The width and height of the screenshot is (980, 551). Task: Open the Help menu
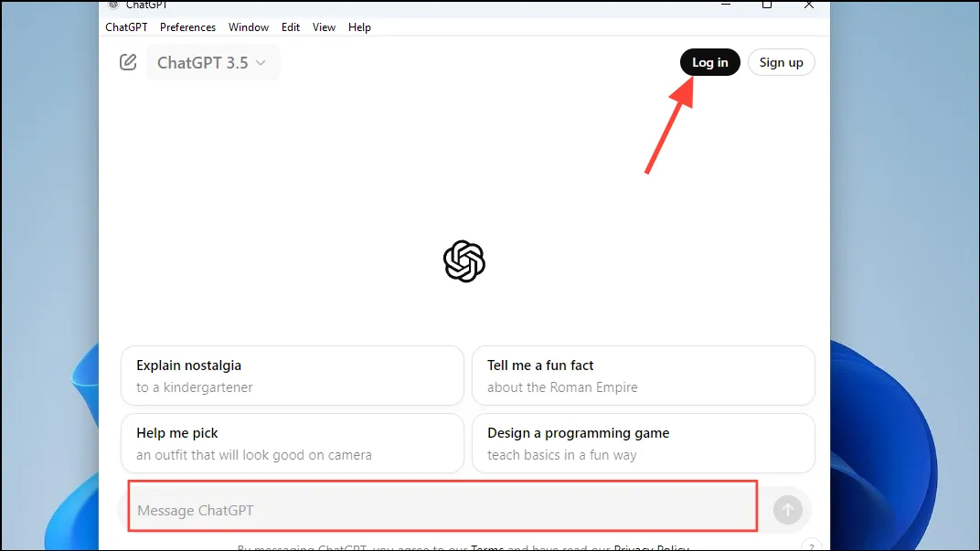(x=359, y=27)
